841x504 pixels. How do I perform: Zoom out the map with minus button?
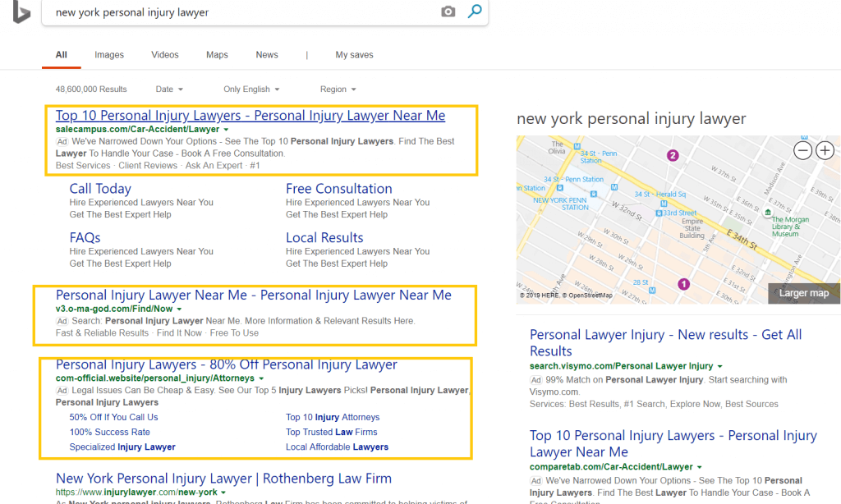click(x=802, y=151)
